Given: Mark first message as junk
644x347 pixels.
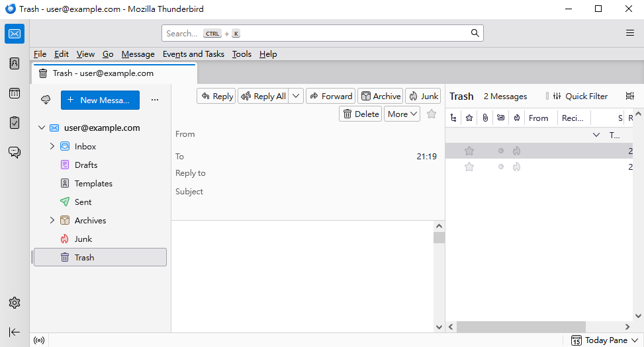Looking at the screenshot, I should pos(517,151).
